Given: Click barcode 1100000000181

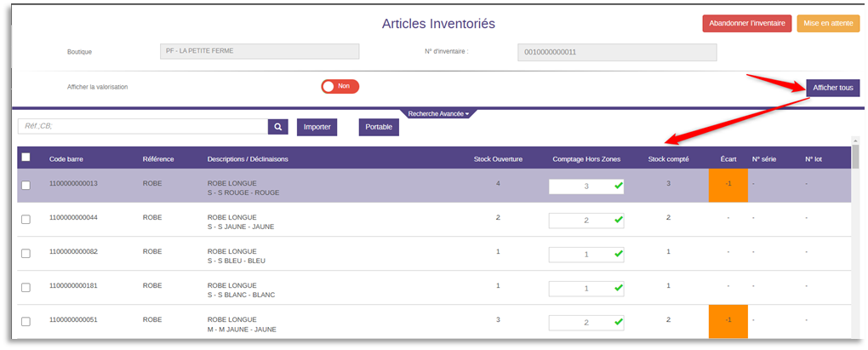Looking at the screenshot, I should 74,286.
